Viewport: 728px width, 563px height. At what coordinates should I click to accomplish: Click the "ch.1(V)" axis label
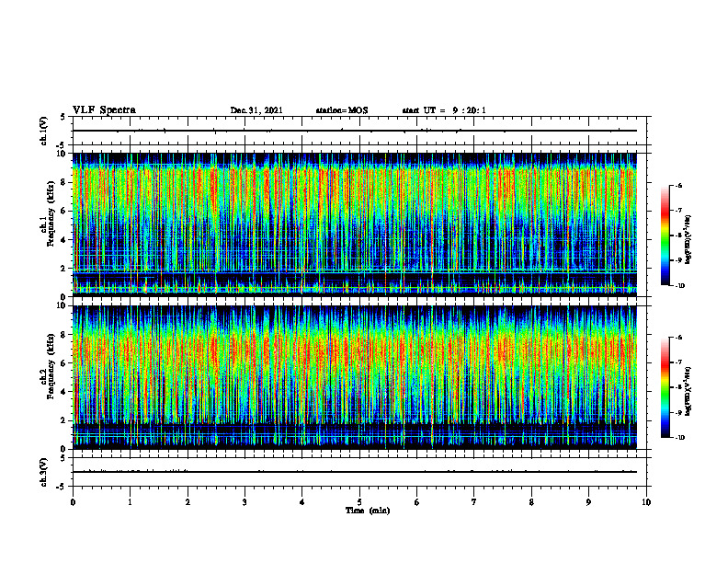pyautogui.click(x=43, y=131)
